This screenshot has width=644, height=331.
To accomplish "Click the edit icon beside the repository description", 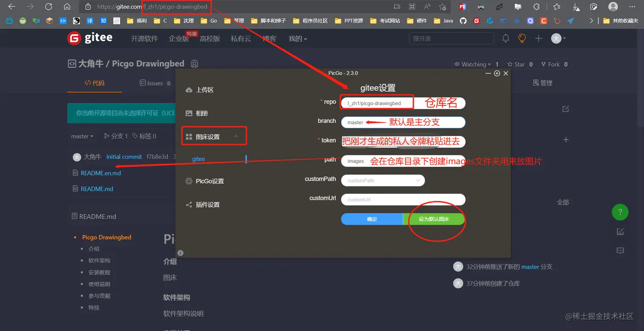I will 566,109.
